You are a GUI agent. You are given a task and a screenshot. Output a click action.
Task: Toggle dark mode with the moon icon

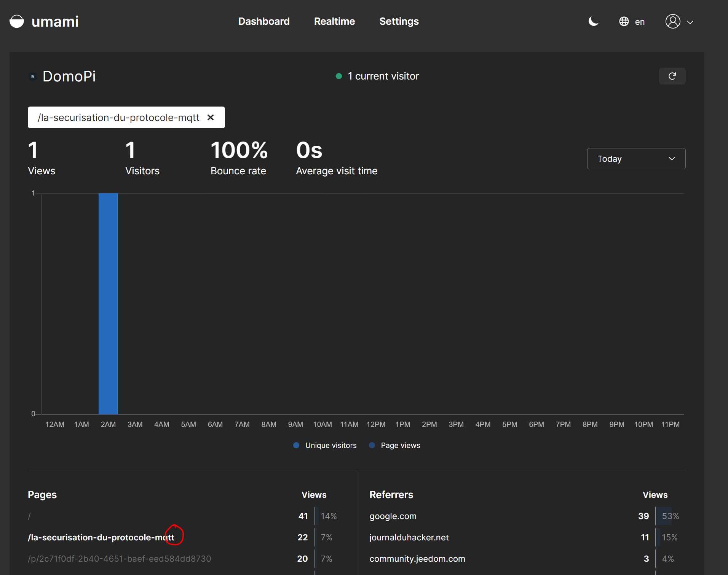[x=593, y=22]
